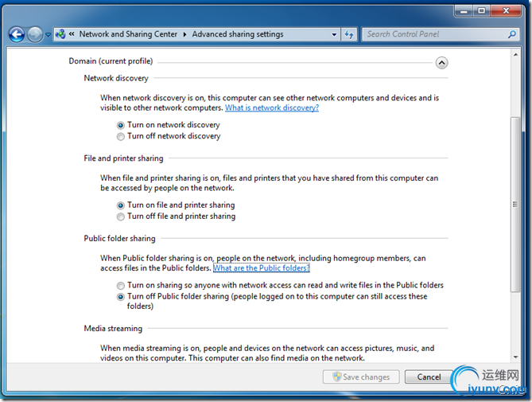Viewport: 532px width, 402px height.
Task: Open What are the Public folders? link
Action: click(262, 268)
